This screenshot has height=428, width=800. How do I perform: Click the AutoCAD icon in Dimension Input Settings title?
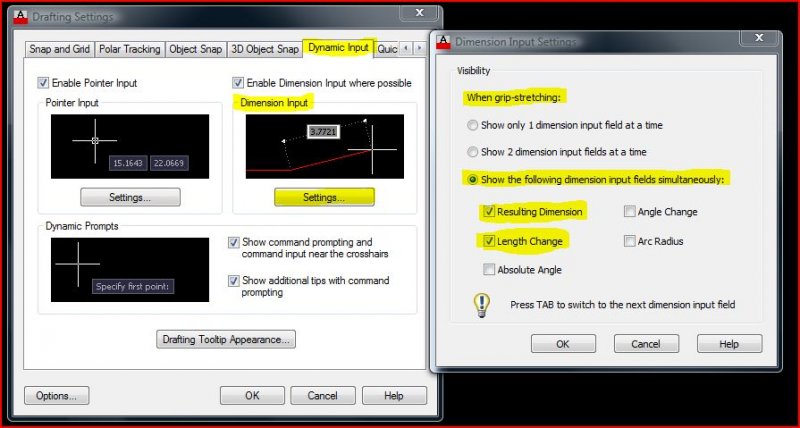(443, 42)
